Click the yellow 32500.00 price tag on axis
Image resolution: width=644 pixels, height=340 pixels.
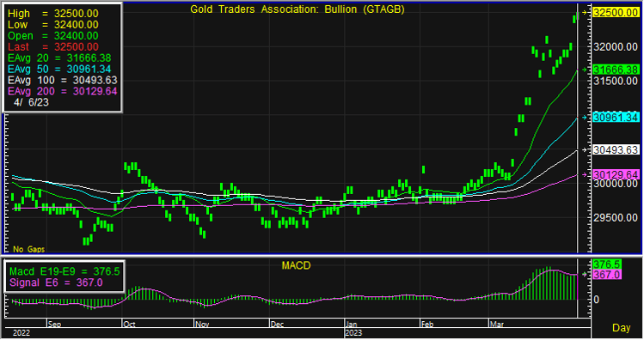point(616,13)
